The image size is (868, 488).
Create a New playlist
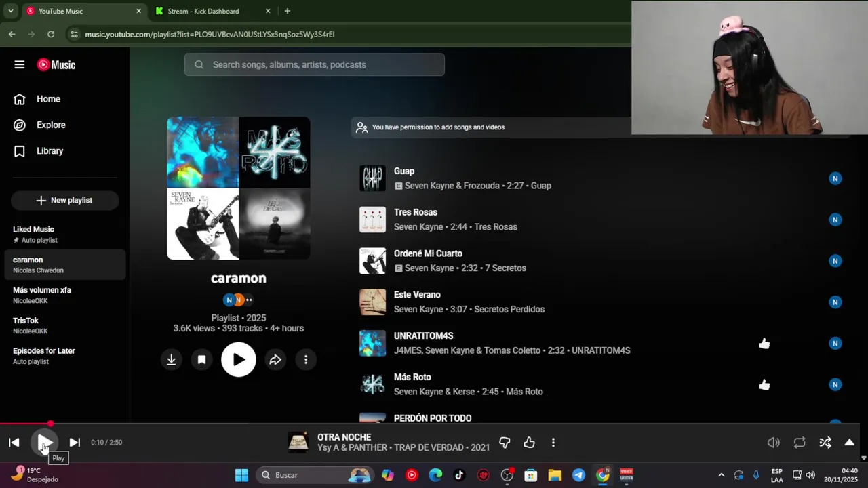(64, 200)
